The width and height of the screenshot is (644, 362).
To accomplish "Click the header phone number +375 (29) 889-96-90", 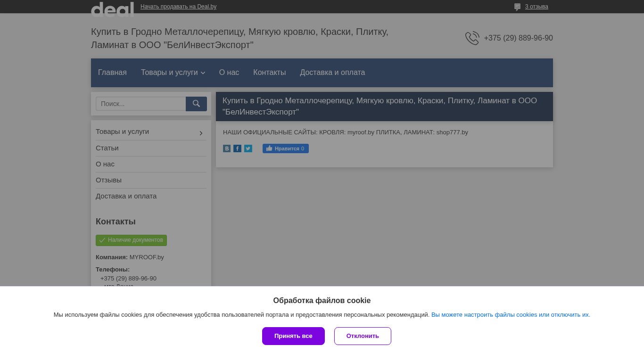I will [x=518, y=38].
